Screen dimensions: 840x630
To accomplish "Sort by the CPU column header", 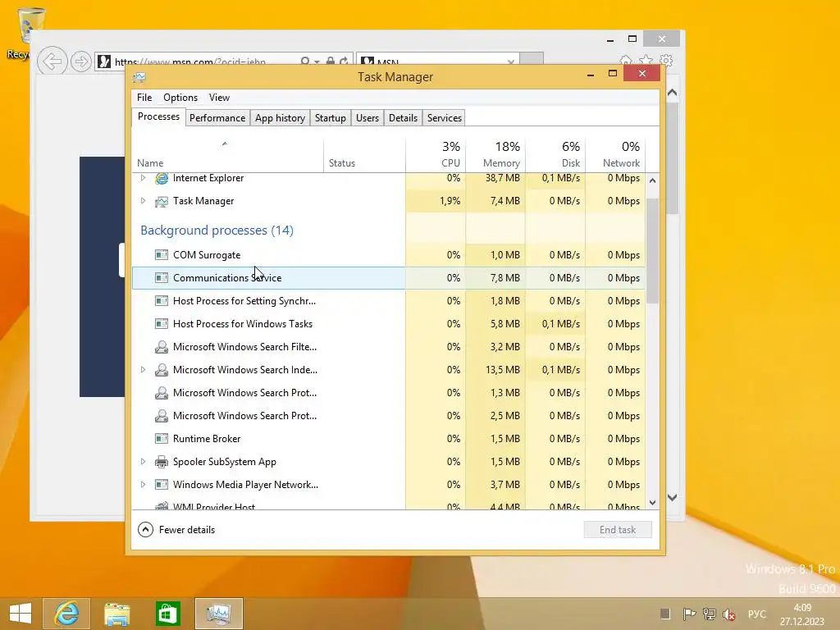I will coord(436,155).
